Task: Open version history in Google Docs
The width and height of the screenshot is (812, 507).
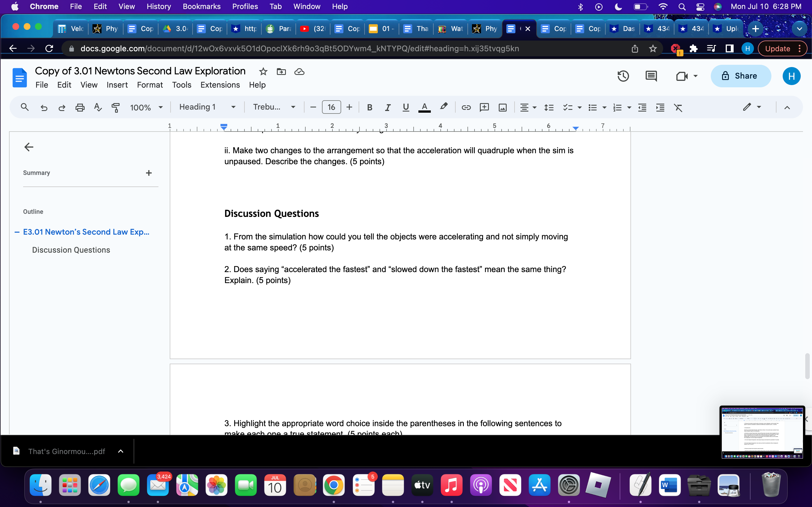Action: pos(623,76)
